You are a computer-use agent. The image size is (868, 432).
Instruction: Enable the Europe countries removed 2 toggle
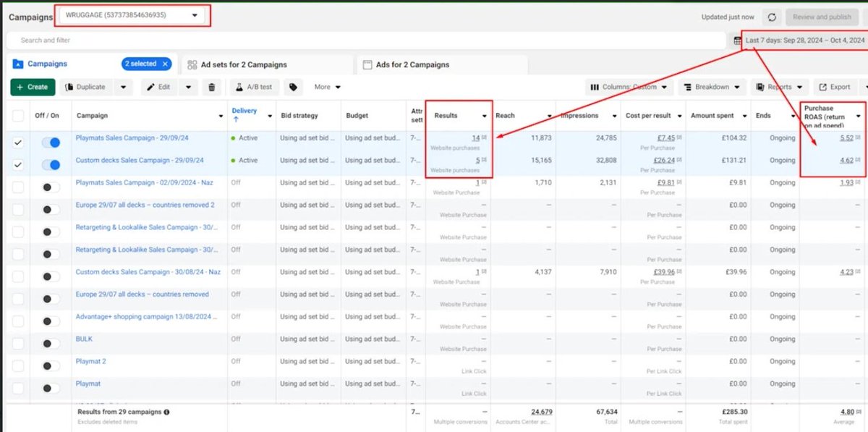(51, 210)
